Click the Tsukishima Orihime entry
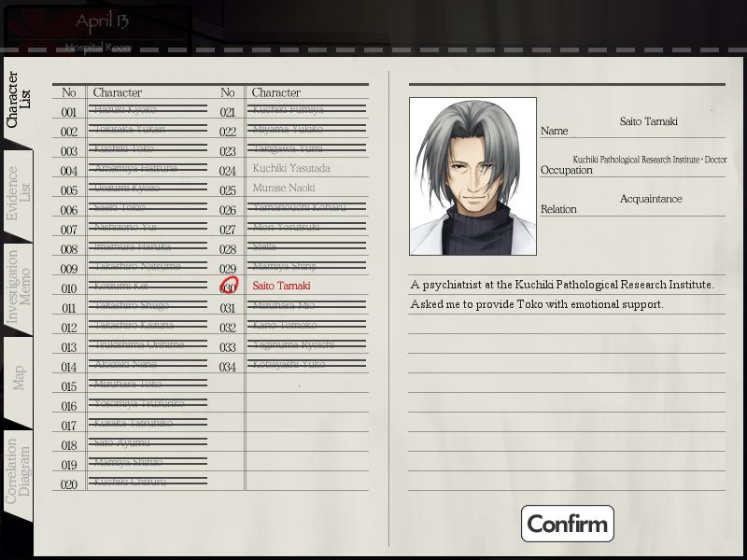Image resolution: width=747 pixels, height=560 pixels. pyautogui.click(x=148, y=343)
